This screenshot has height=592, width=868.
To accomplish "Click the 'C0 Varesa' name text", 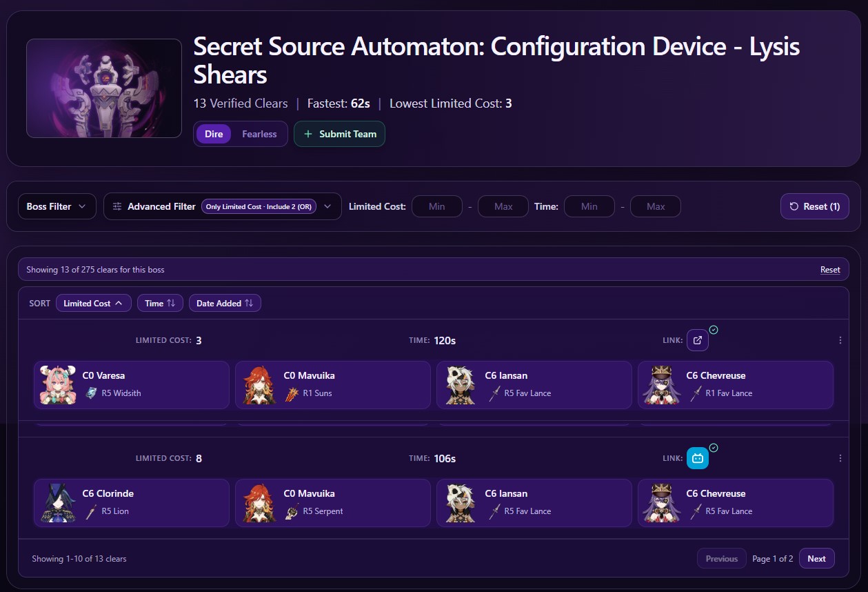I will [x=103, y=376].
